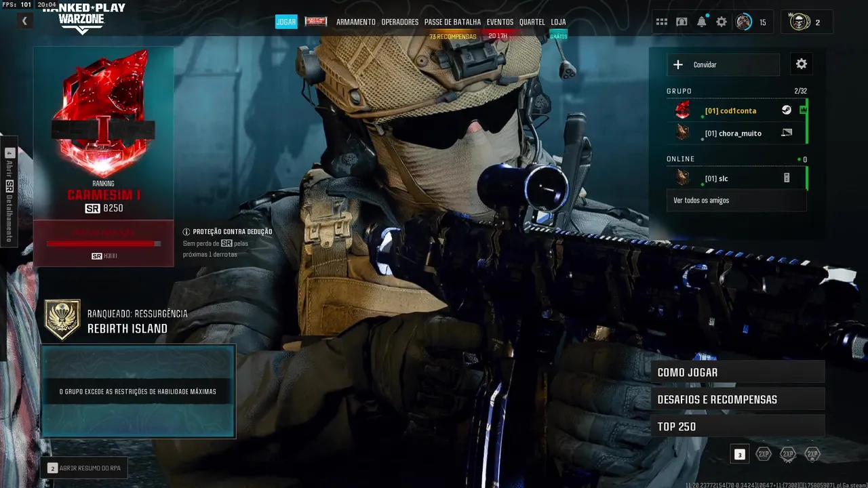The height and width of the screenshot is (488, 868).
Task: Click the last 2XP token icon
Action: pos(812,454)
